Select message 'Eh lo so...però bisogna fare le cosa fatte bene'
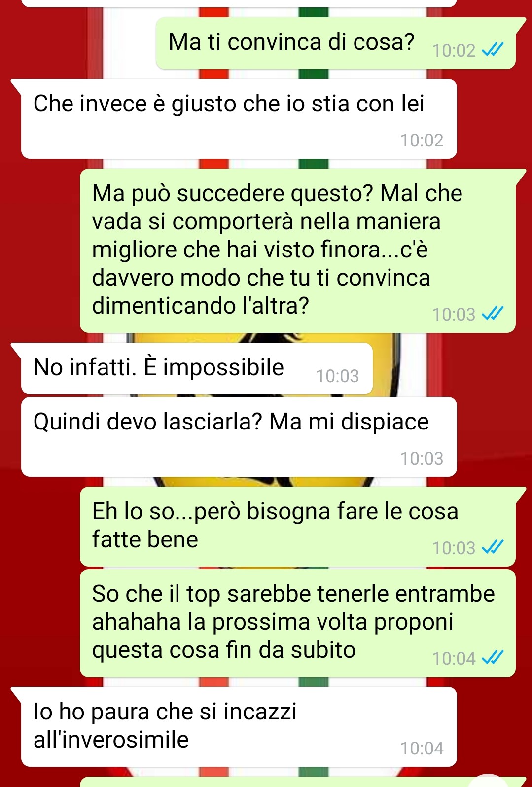Screen dimensions: 532x787 [x=298, y=527]
